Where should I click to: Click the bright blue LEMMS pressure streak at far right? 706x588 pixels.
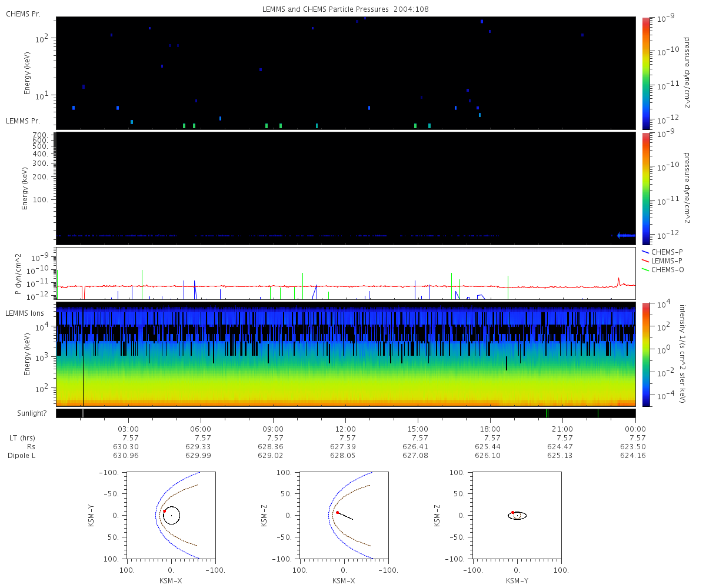click(x=626, y=235)
